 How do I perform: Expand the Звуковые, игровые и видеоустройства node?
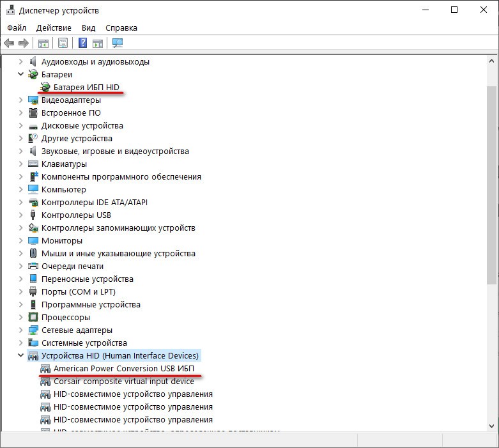tap(20, 151)
